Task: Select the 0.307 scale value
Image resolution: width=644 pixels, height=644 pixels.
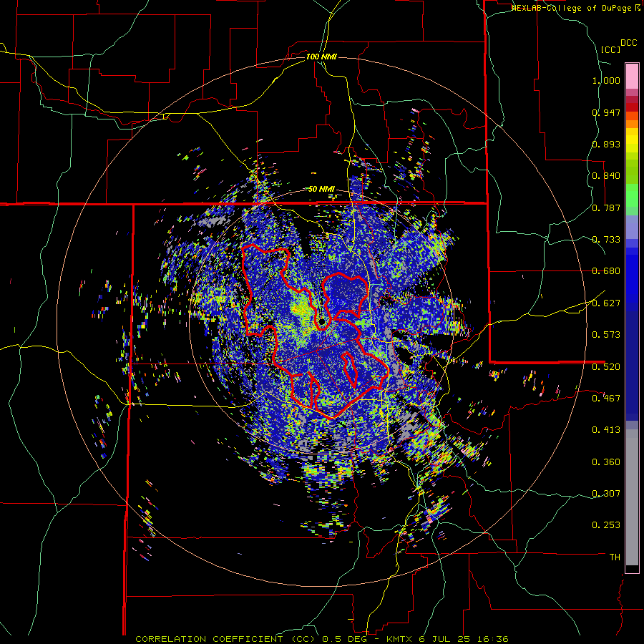Action: 606,493
